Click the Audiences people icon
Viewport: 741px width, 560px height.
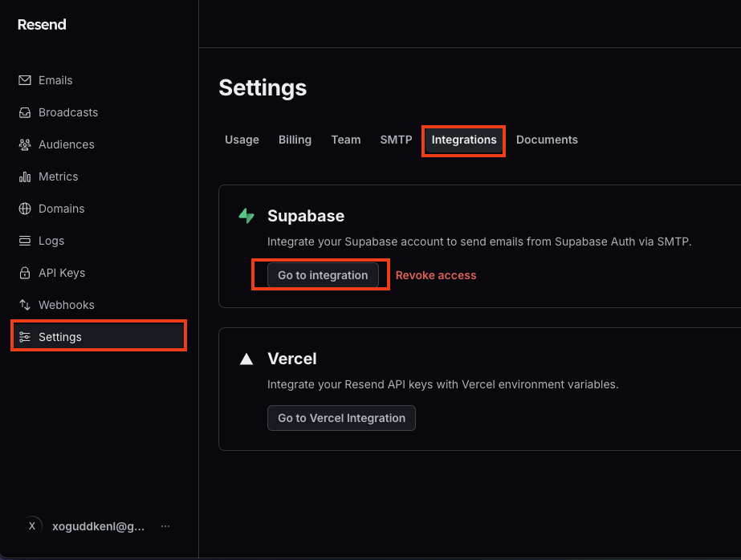tap(25, 144)
